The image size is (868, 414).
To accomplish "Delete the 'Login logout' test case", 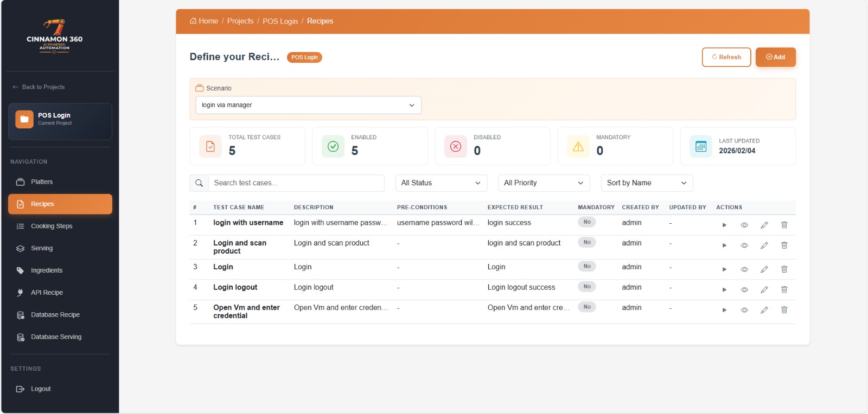I will coord(784,290).
